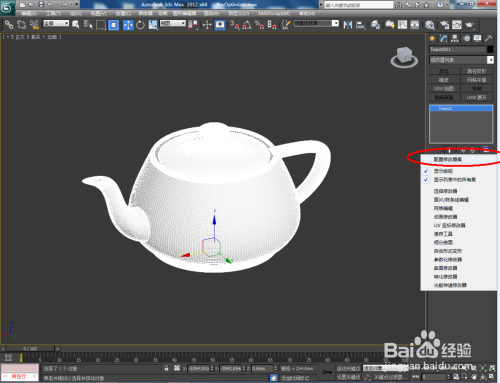Open the Schematic View icon

[415, 25]
